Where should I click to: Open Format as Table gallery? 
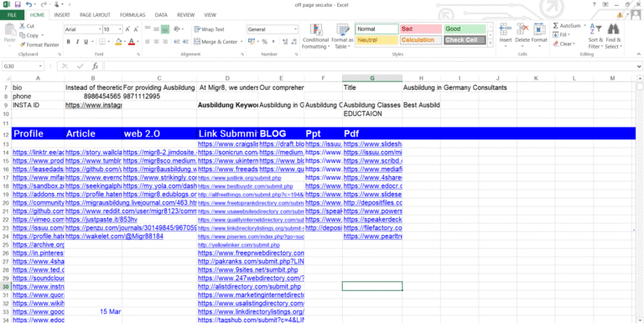coord(342,37)
